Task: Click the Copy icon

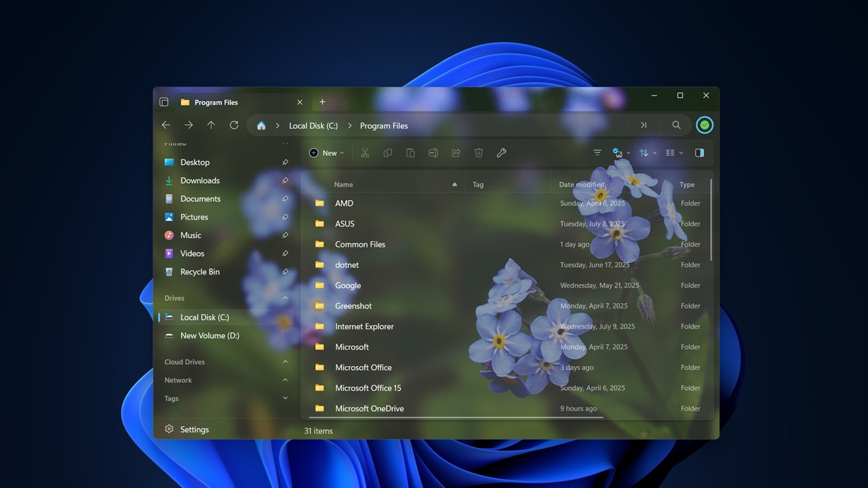Action: pyautogui.click(x=388, y=152)
